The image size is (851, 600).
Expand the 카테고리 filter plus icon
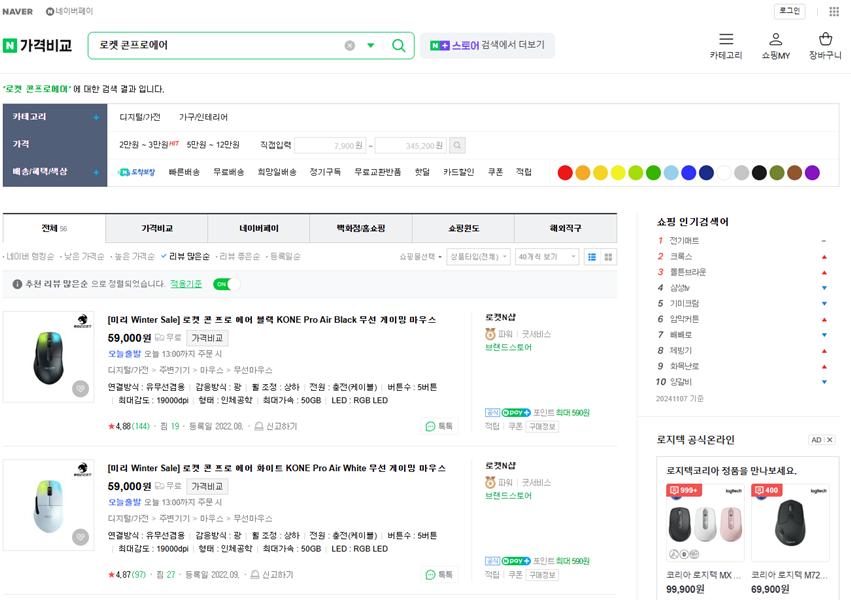click(96, 117)
